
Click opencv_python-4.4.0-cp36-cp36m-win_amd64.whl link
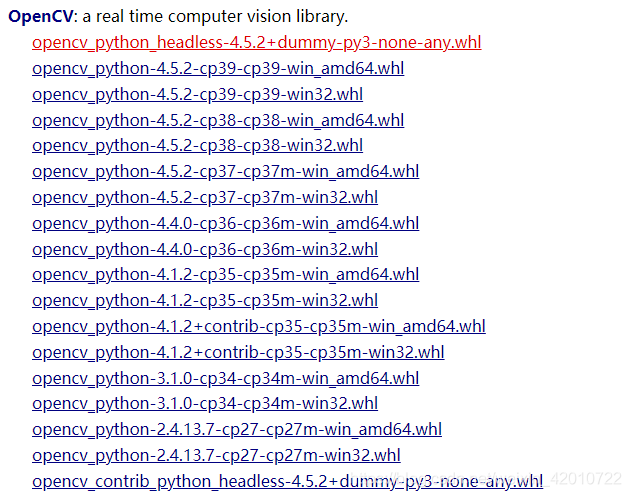(226, 223)
